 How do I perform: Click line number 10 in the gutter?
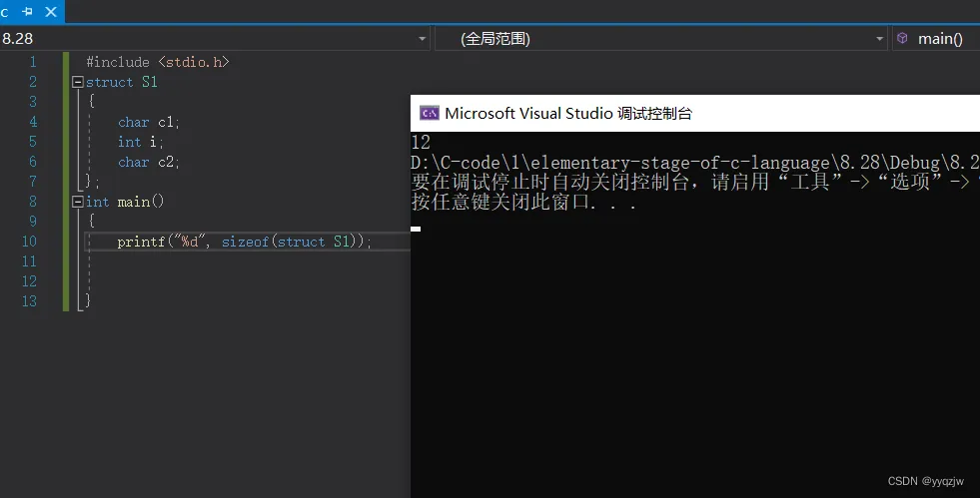point(29,242)
